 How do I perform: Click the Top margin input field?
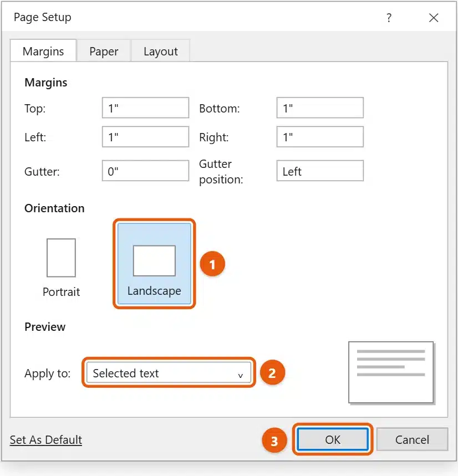tap(145, 108)
